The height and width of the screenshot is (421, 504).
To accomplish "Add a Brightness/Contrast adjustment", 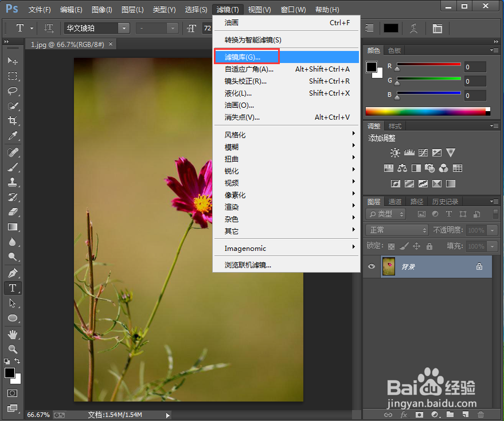I will [x=394, y=152].
